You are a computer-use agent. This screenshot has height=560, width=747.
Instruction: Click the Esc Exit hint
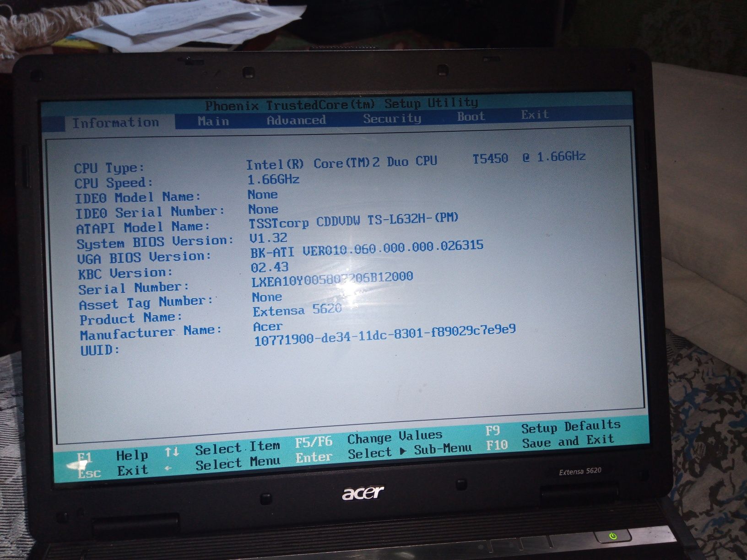[113, 472]
